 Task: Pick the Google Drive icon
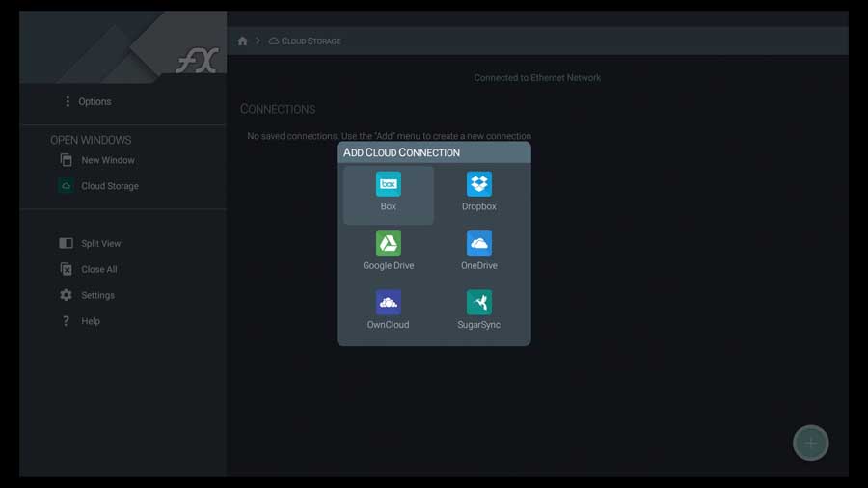[x=388, y=243]
